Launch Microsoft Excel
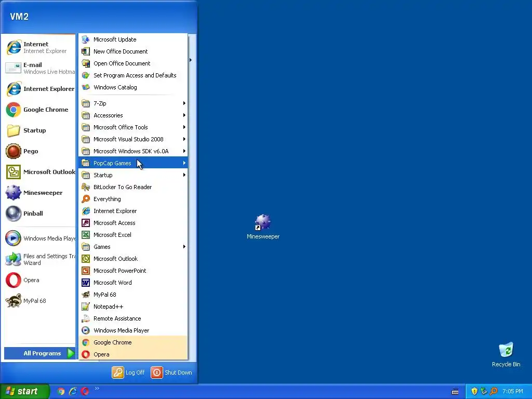This screenshot has width=532, height=399. [x=132, y=235]
